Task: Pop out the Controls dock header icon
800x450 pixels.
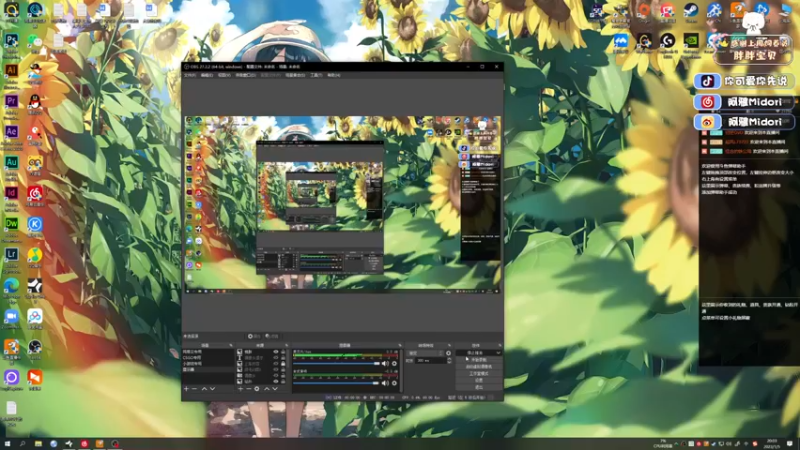Action: 500,345
